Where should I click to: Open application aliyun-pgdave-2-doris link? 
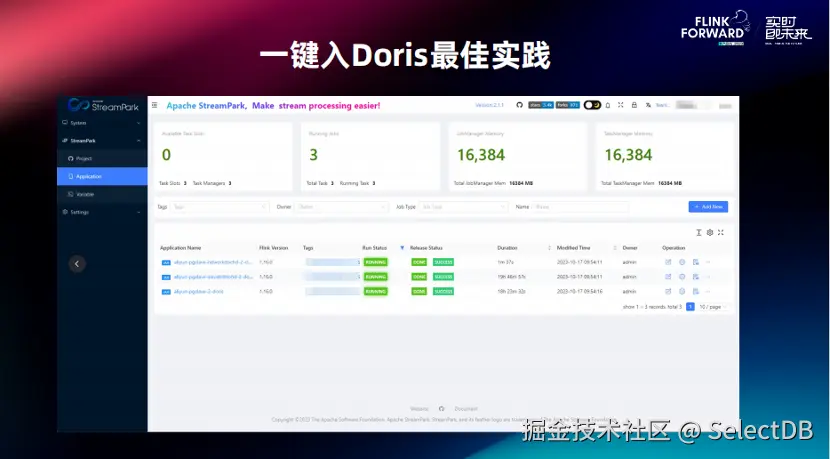(199, 292)
